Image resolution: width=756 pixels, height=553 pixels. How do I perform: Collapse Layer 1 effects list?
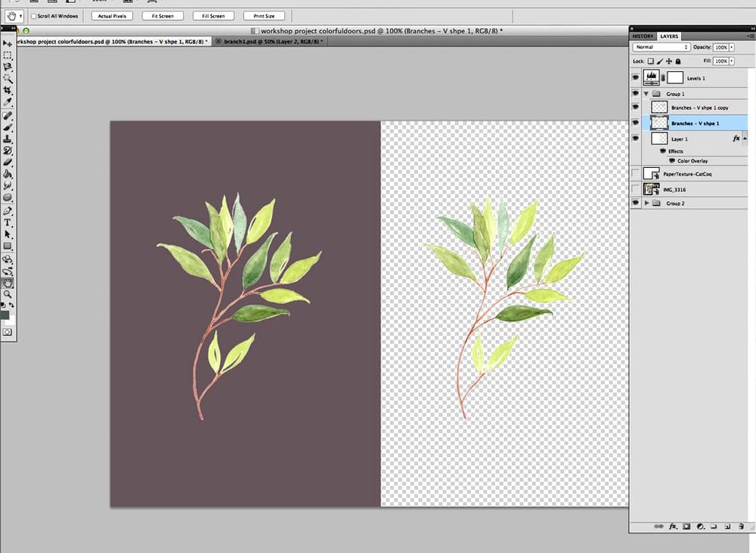[745, 139]
